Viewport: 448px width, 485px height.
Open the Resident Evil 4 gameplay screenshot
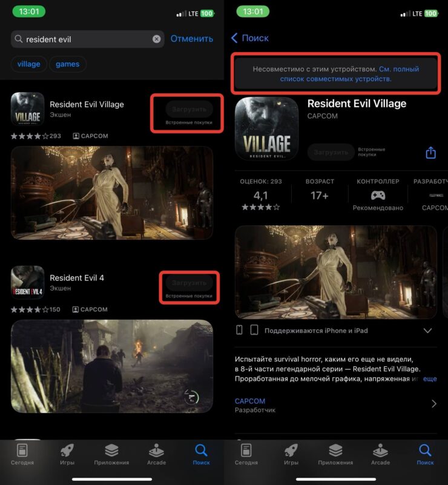click(112, 366)
